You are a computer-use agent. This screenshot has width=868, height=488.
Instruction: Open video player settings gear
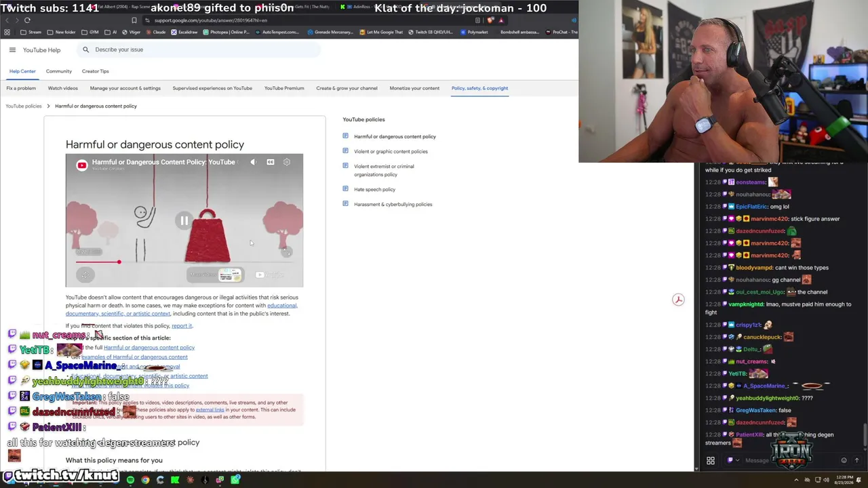tap(287, 162)
